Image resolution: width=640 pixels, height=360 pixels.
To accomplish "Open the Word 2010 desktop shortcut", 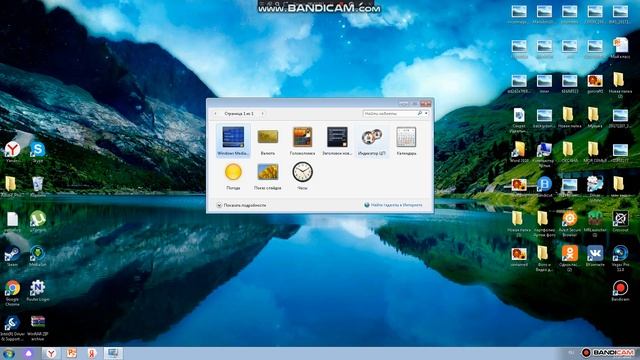I will point(519,152).
